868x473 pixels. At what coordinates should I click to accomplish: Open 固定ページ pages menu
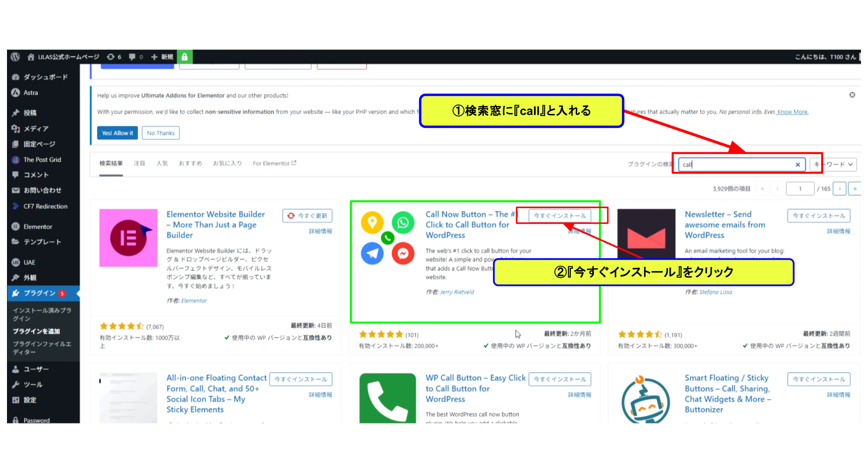(x=43, y=144)
